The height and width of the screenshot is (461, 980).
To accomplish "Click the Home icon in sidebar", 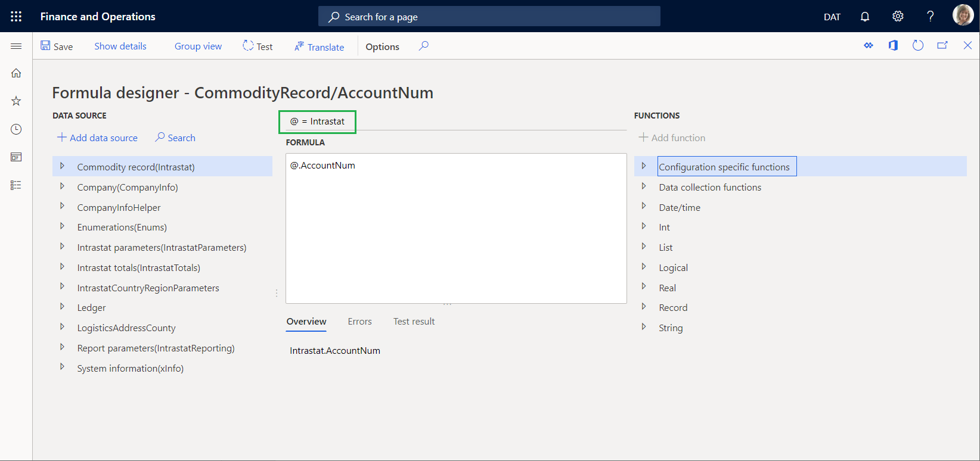I will coord(16,73).
